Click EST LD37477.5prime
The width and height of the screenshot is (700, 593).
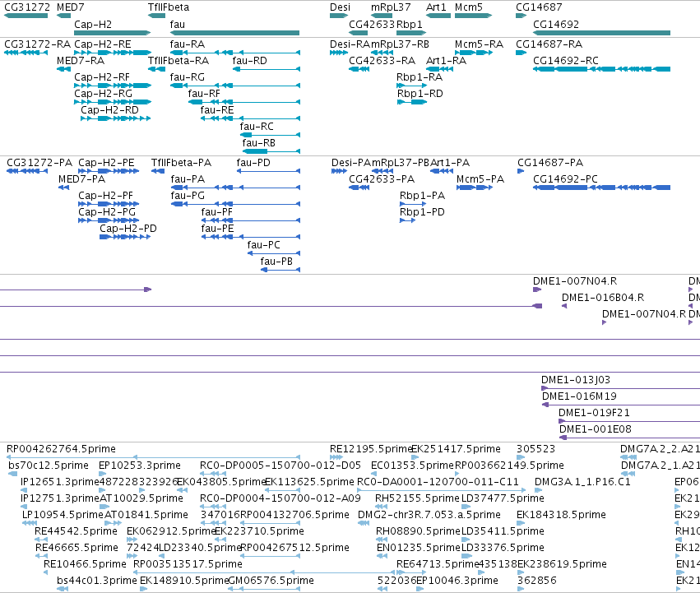(x=503, y=498)
